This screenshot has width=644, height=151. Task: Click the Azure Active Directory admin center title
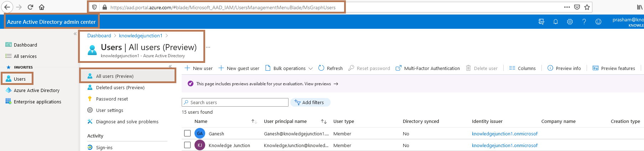tap(51, 22)
